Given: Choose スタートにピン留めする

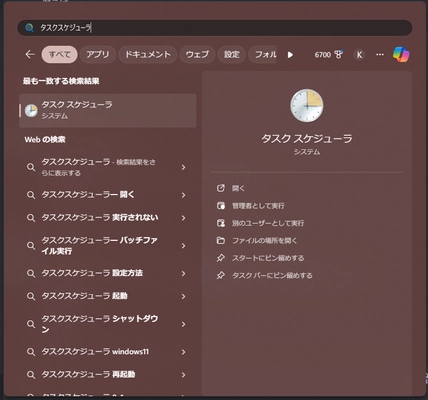Looking at the screenshot, I should point(268,258).
